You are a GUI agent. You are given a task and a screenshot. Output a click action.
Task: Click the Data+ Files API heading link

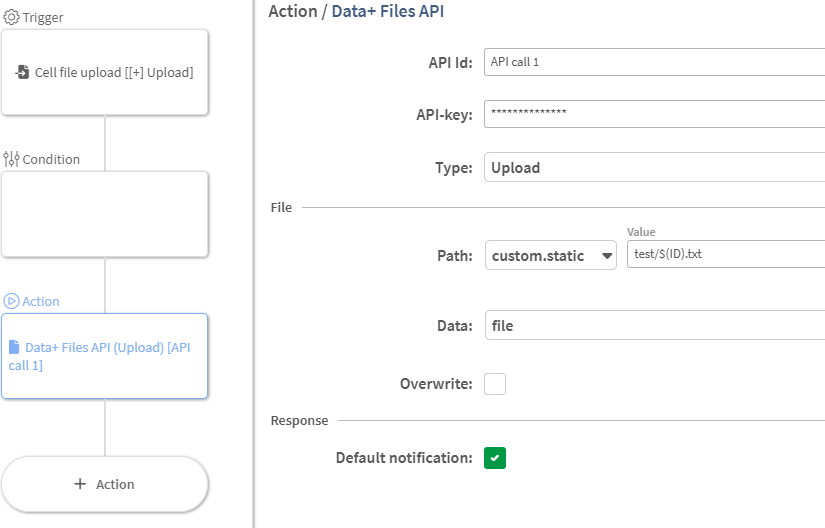[388, 12]
